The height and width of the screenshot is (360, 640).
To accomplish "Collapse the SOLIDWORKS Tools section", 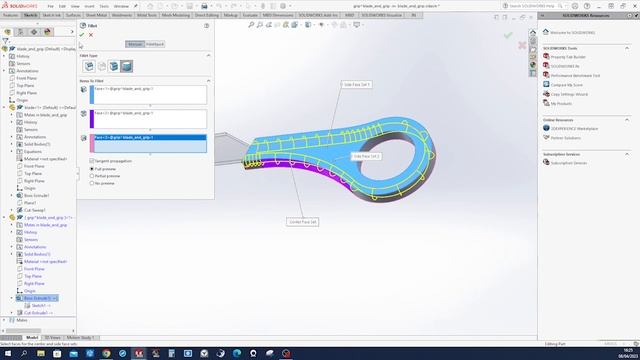I will point(627,48).
